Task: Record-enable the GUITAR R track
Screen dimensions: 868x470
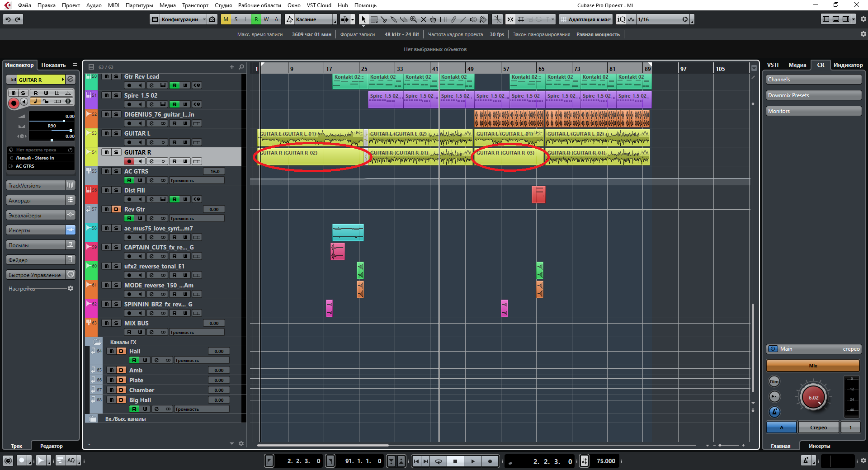Action: coord(129,161)
